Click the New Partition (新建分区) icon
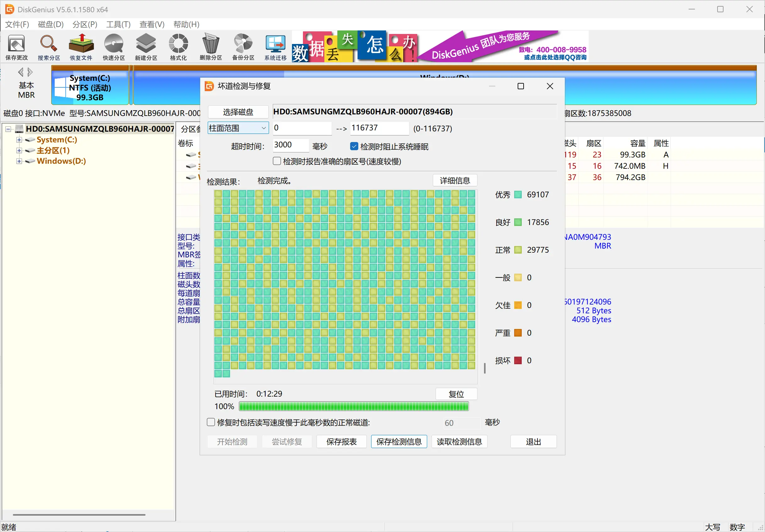 point(146,47)
